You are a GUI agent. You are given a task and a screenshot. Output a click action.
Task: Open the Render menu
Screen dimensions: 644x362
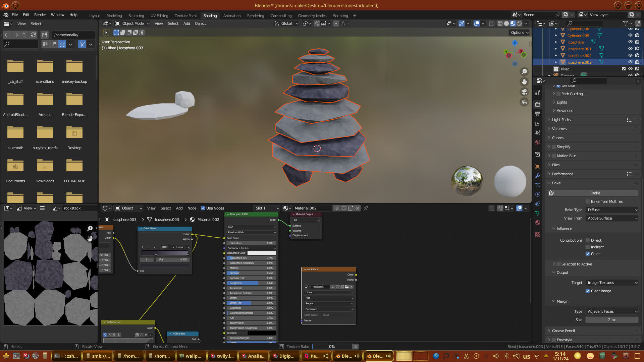coord(40,15)
